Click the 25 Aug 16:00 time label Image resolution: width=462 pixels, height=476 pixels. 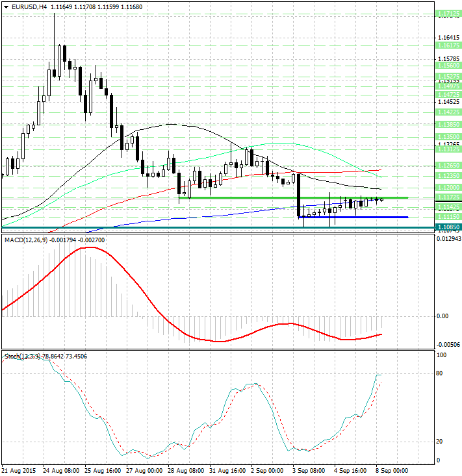[103, 471]
